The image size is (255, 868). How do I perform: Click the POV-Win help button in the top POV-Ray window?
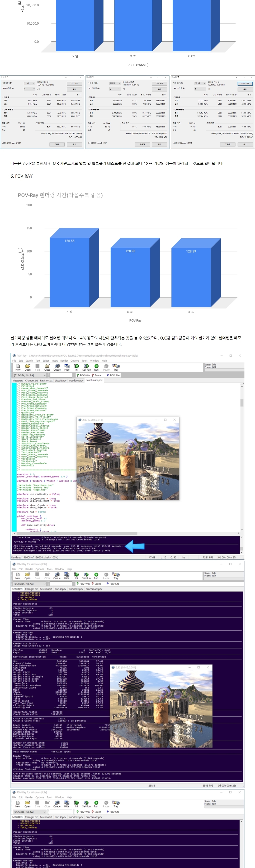tap(83, 375)
